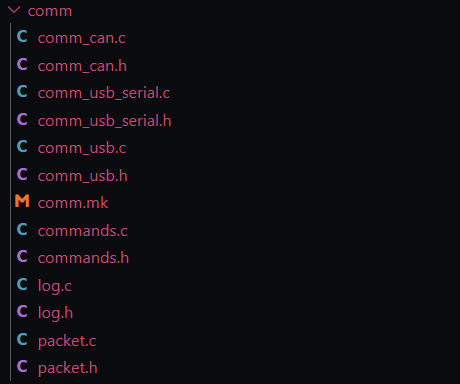Click the purple C icon of comm_can.h
Image resolution: width=460 pixels, height=384 pixels.
click(x=22, y=64)
